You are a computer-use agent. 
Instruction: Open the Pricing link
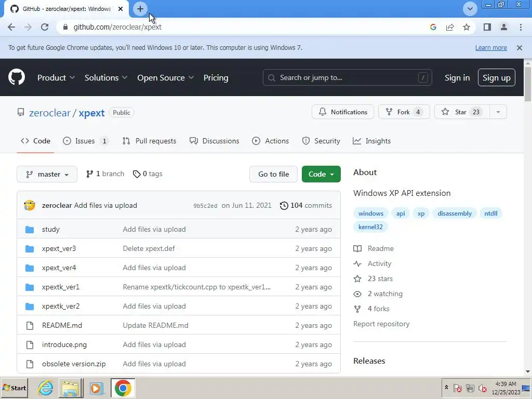point(216,78)
